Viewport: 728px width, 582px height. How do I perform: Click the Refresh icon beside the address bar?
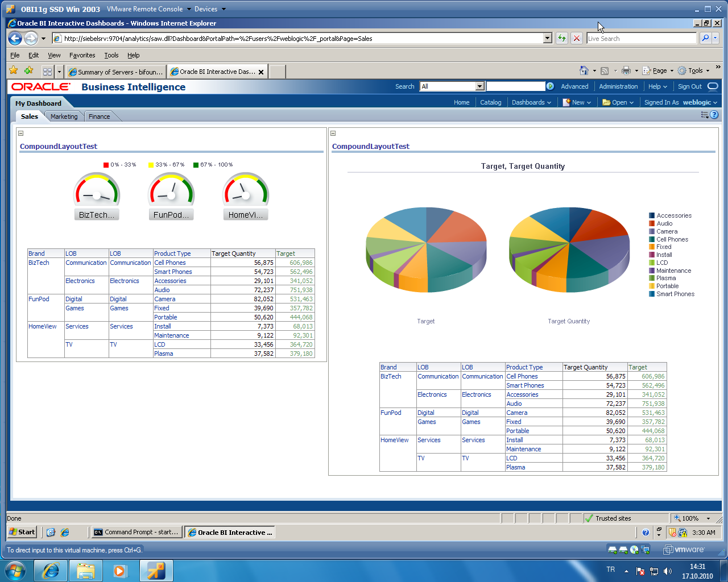562,38
